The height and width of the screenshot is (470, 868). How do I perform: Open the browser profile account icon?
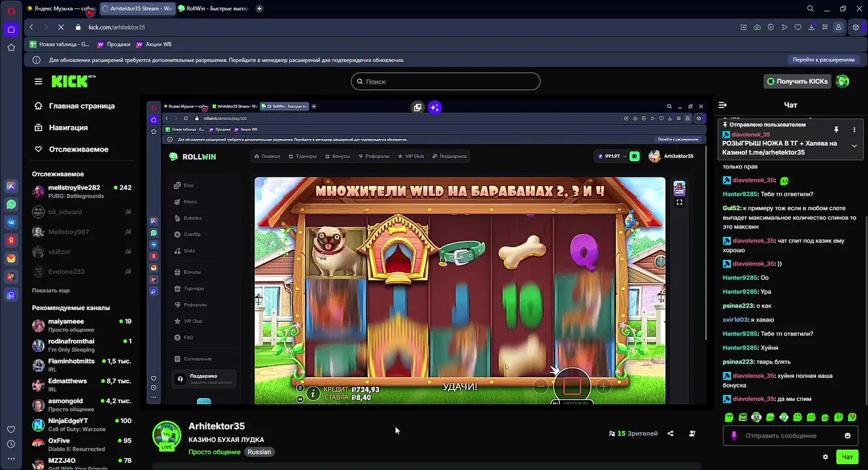[x=839, y=27]
